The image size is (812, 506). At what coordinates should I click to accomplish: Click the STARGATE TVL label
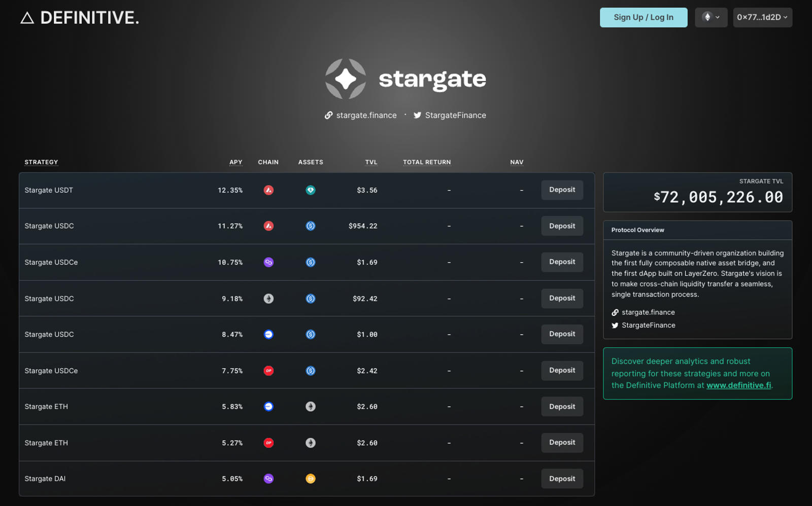tap(761, 181)
